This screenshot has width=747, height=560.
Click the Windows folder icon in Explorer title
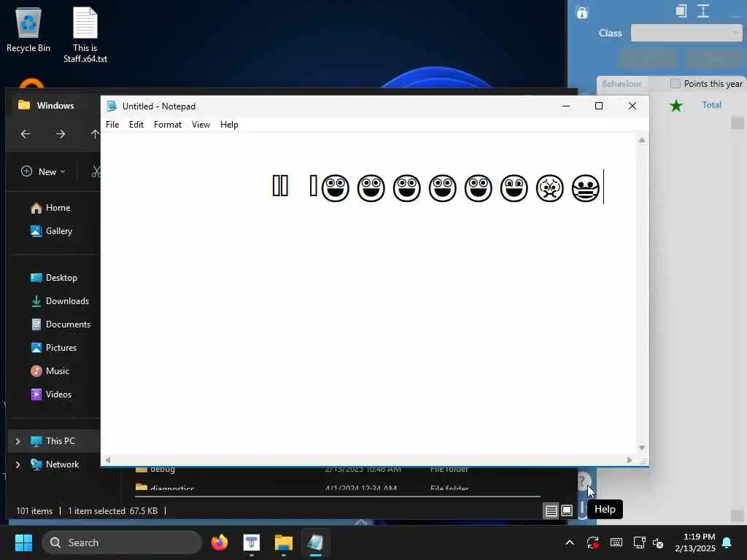pos(24,105)
